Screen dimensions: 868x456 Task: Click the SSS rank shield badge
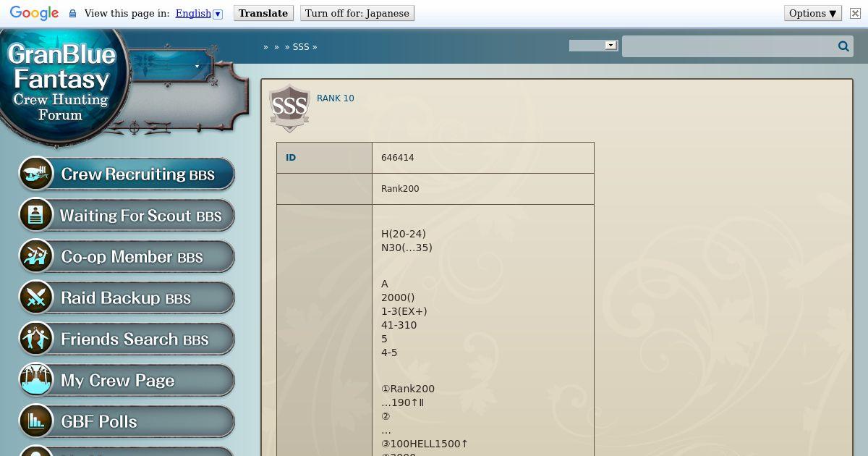(289, 109)
